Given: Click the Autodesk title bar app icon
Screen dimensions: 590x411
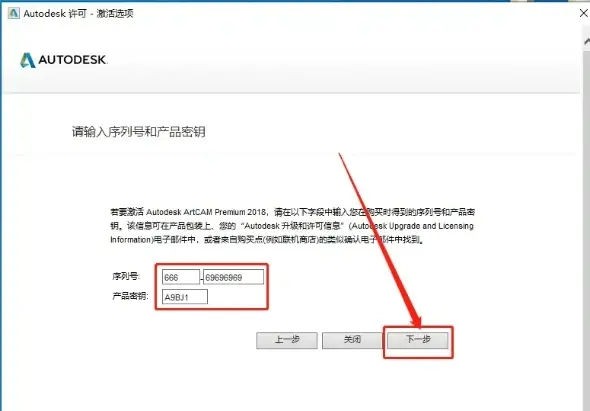Looking at the screenshot, I should [x=14, y=13].
